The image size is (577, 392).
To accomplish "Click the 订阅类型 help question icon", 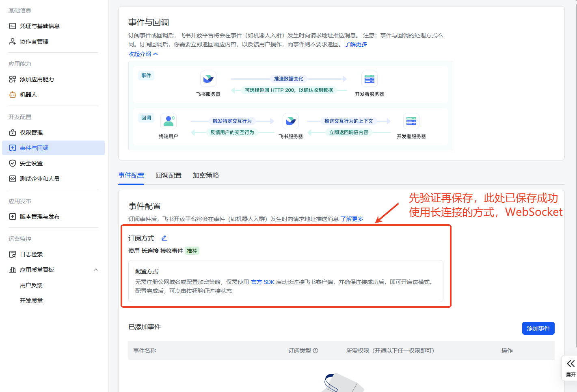I will (x=316, y=351).
